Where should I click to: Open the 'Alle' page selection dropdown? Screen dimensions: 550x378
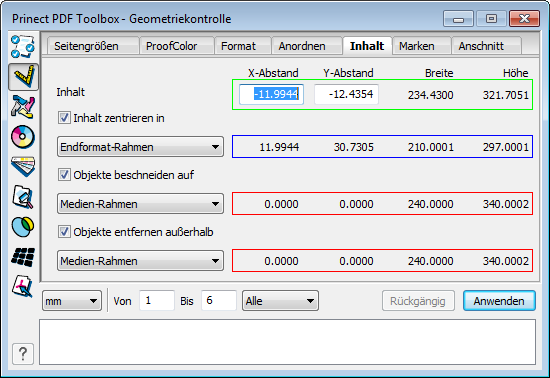(x=280, y=301)
